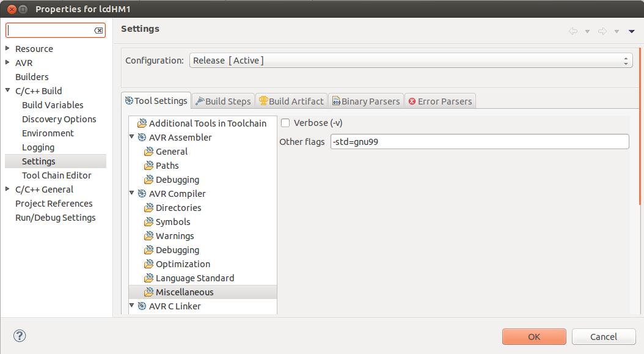Click the AVR Assembler tool icon
The width and height of the screenshot is (644, 354).
coord(142,138)
